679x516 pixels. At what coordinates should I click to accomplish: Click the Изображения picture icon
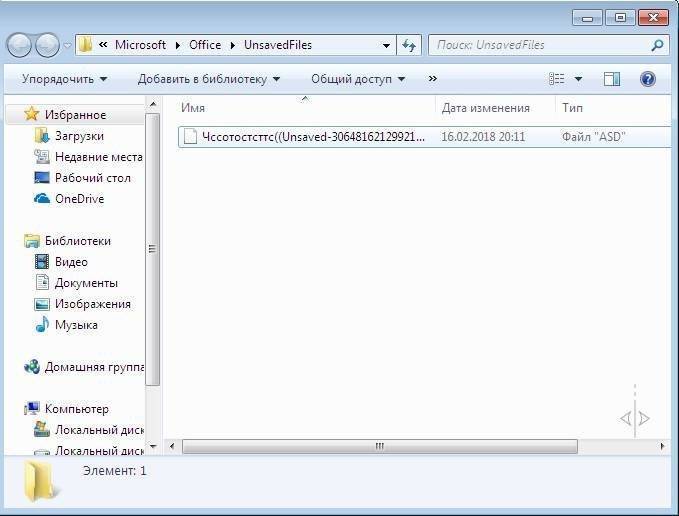[42, 304]
